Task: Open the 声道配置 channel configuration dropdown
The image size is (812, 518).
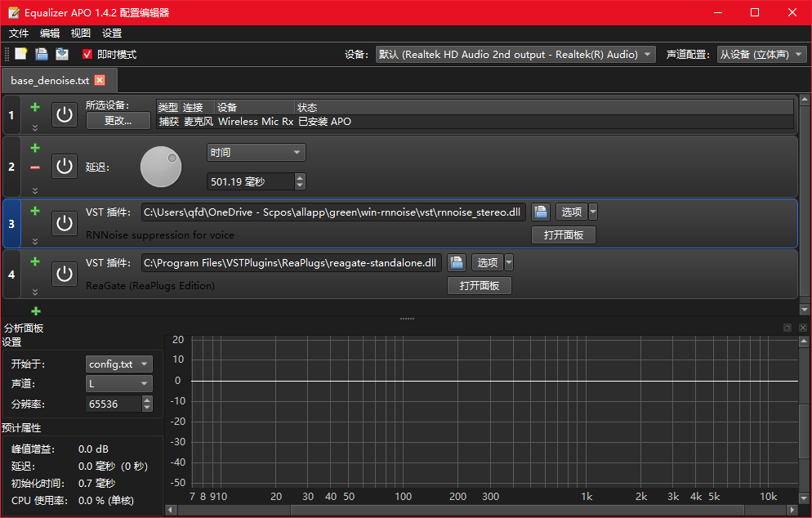Action: 762,55
